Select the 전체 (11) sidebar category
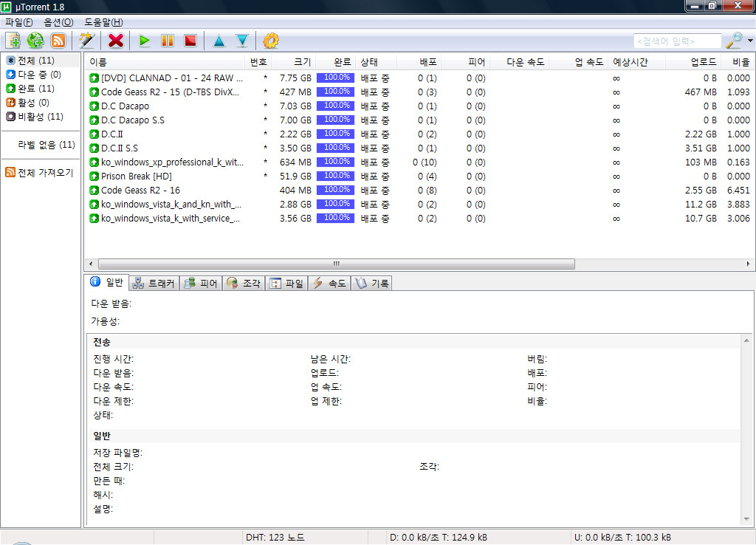 pyautogui.click(x=36, y=61)
